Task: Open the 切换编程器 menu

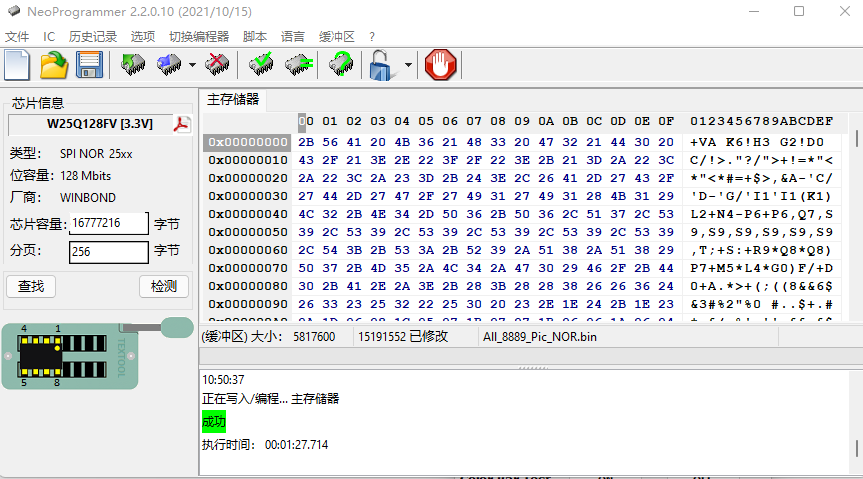Action: tap(199, 36)
